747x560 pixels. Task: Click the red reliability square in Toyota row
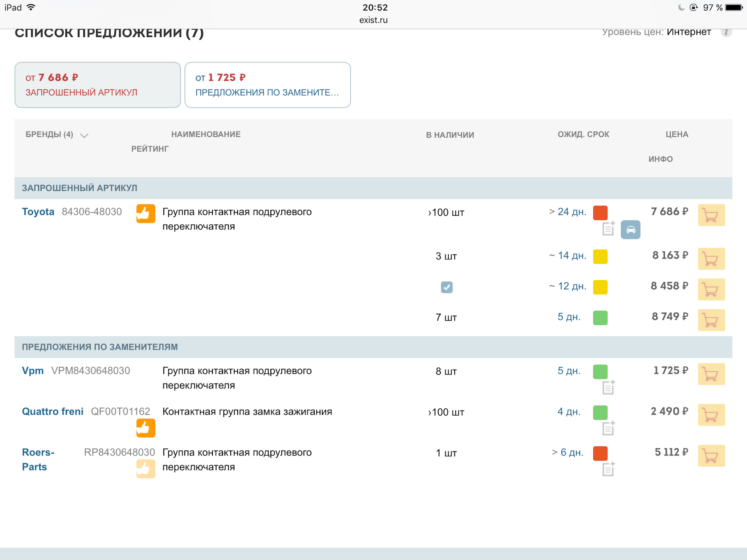pos(600,213)
